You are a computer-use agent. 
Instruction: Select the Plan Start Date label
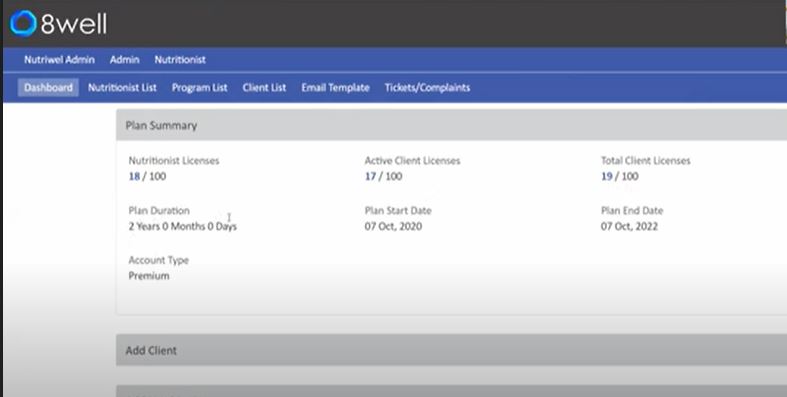pos(398,210)
